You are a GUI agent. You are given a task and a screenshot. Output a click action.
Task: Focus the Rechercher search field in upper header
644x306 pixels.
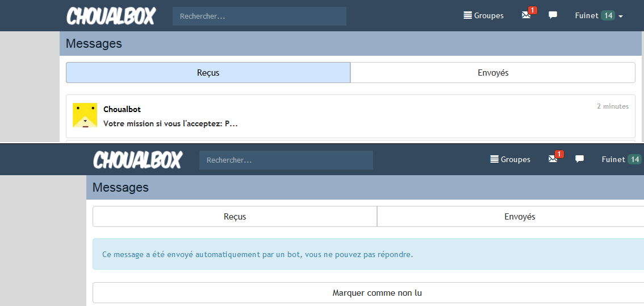click(x=259, y=16)
